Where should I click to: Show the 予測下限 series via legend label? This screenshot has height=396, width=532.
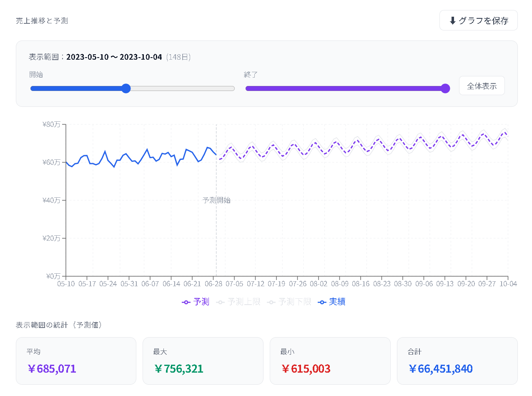tap(295, 302)
